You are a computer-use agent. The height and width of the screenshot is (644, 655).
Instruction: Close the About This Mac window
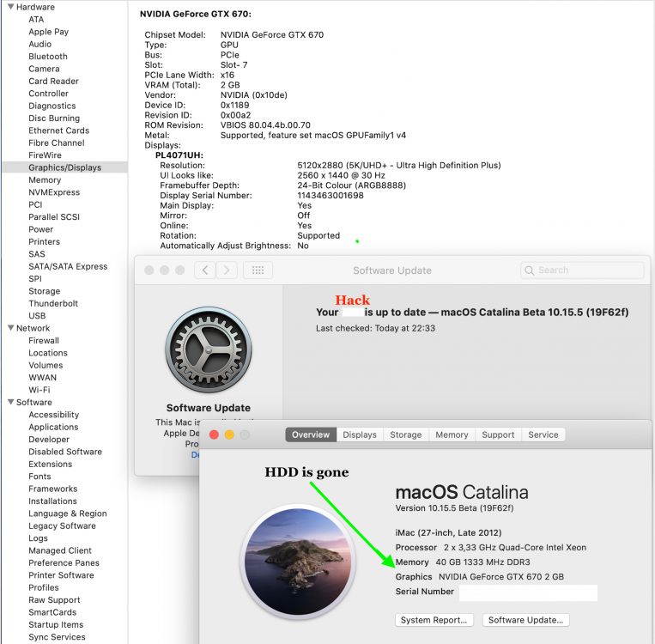pyautogui.click(x=214, y=434)
